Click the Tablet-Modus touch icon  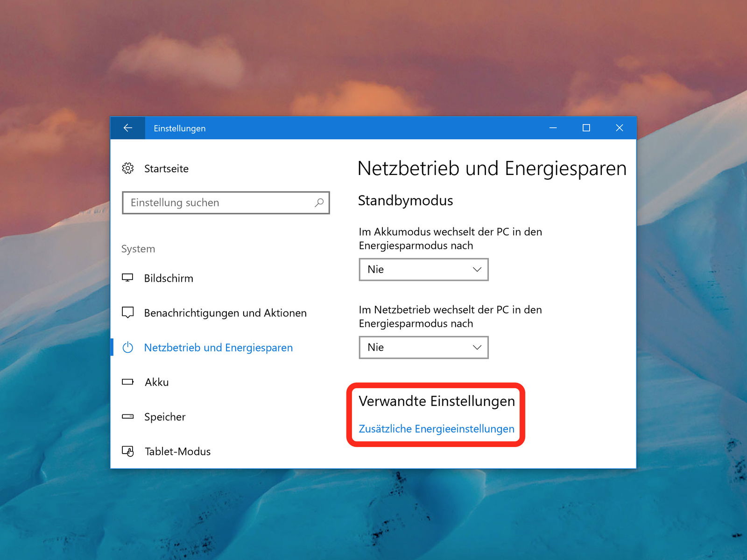127,451
